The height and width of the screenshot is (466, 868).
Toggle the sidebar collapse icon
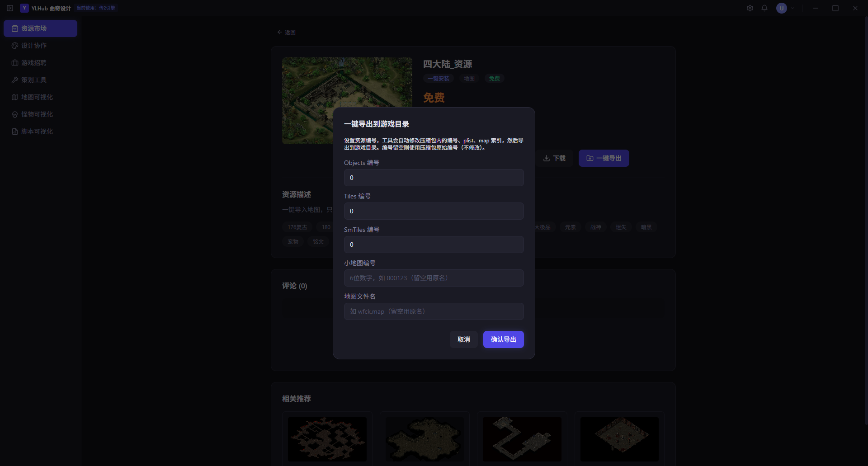[10, 8]
